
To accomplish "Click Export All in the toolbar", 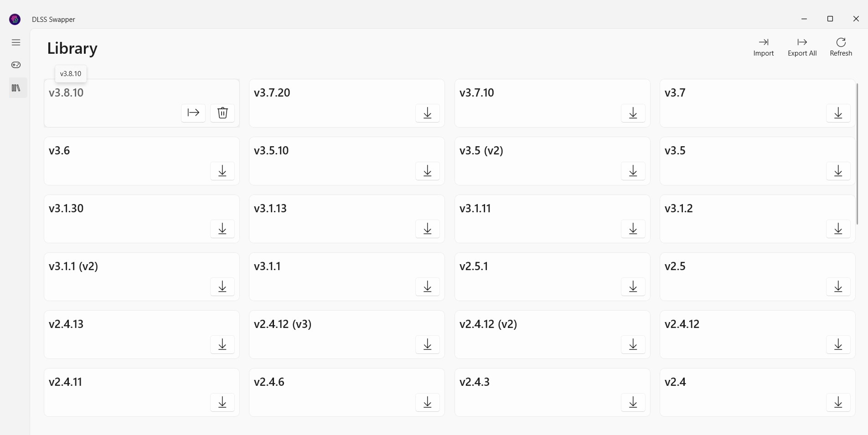I will 802,47.
